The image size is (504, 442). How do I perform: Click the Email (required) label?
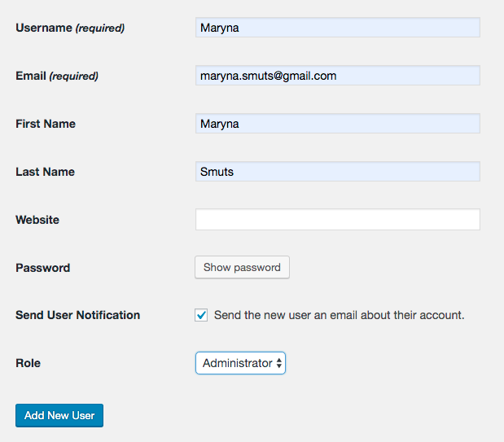[x=57, y=76]
